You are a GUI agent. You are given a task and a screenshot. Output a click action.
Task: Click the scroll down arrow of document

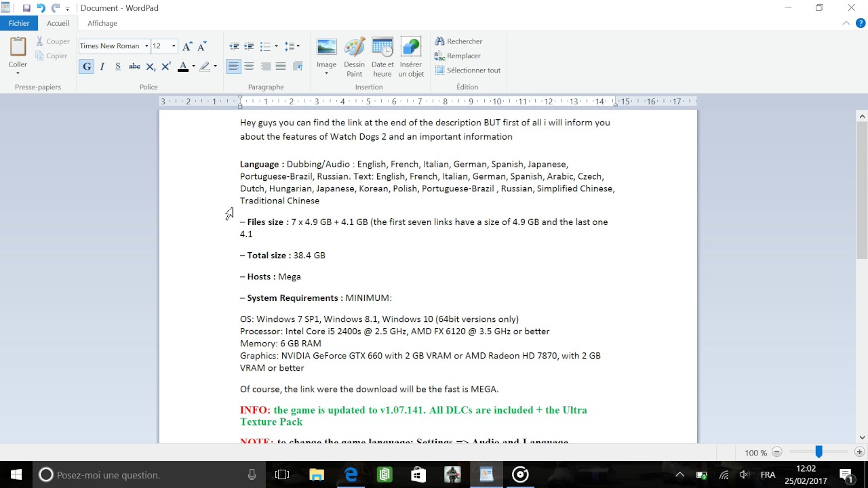862,437
